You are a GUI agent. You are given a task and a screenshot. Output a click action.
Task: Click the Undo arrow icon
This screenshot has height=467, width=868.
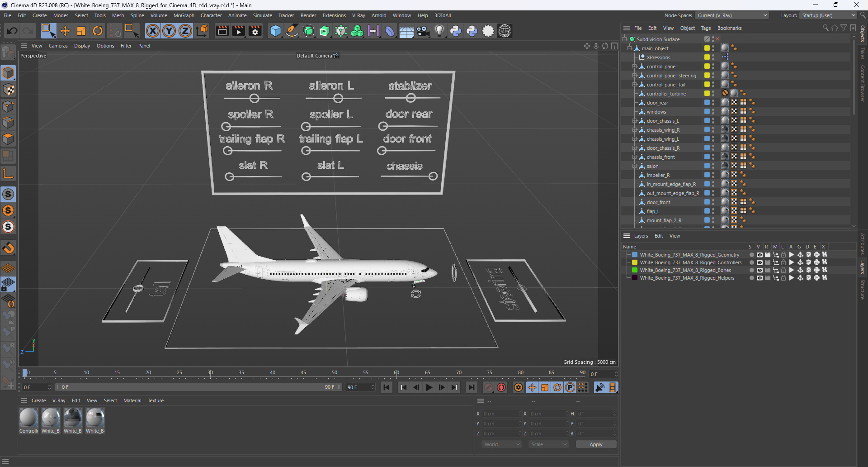12,31
